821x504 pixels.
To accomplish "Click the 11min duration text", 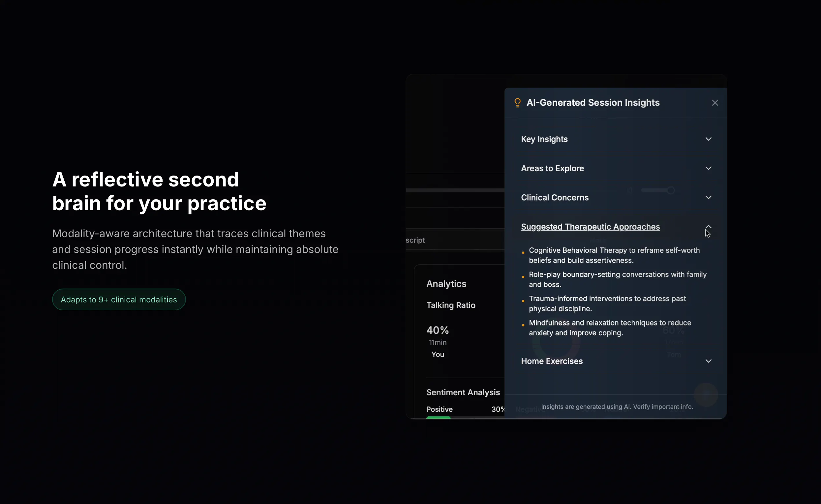I will pyautogui.click(x=437, y=342).
